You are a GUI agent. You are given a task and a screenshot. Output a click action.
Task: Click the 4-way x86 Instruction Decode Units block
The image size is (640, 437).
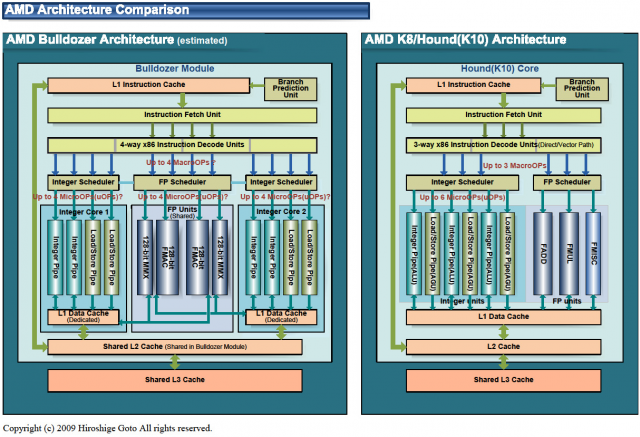coord(182,145)
